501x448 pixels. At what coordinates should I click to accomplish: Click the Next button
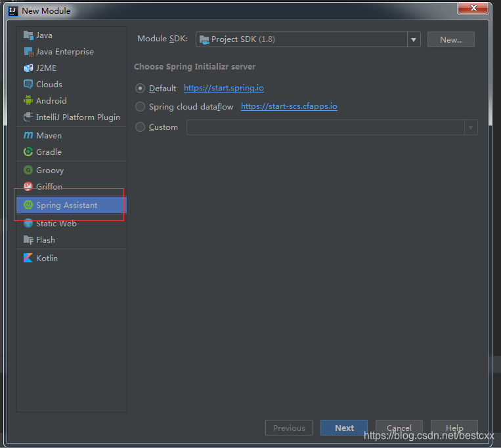point(344,428)
